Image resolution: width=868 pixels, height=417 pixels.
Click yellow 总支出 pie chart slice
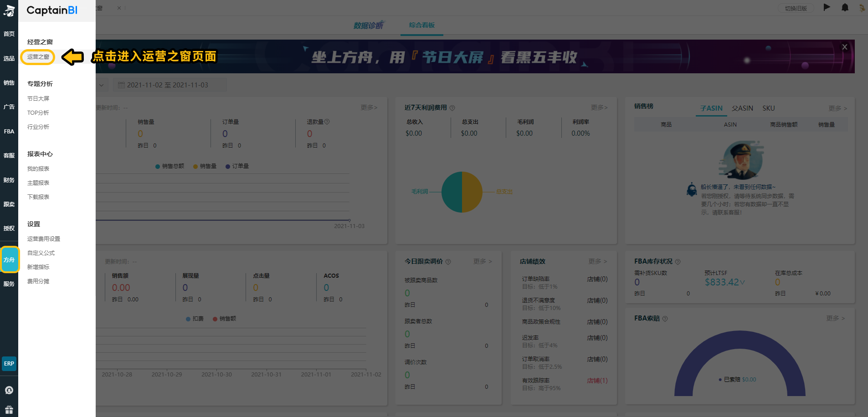[473, 192]
